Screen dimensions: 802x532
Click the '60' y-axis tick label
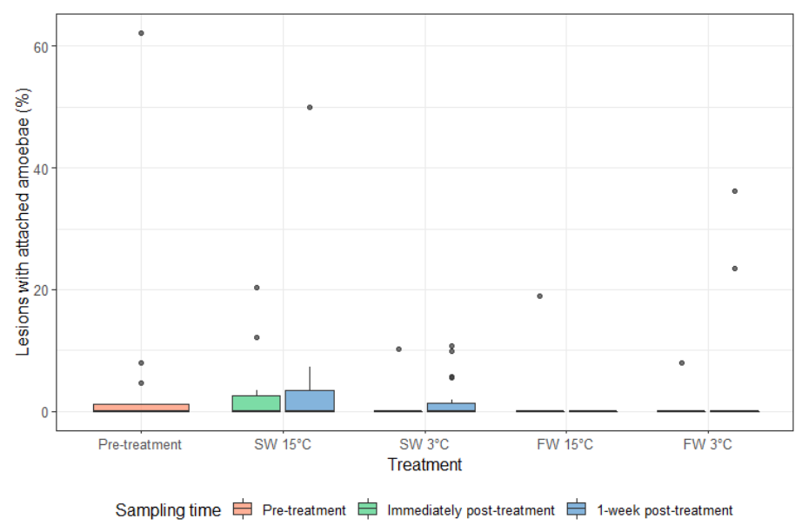pyautogui.click(x=40, y=46)
